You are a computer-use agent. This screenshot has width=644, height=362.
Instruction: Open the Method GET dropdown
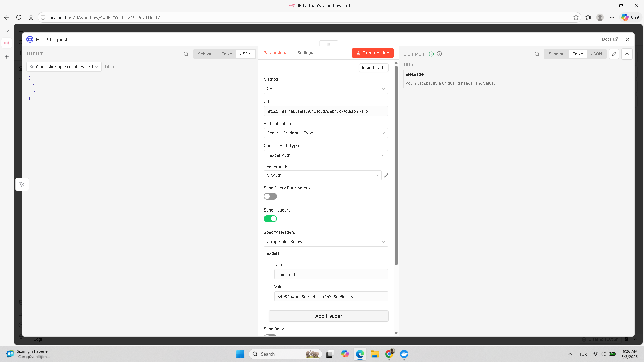tap(326, 89)
